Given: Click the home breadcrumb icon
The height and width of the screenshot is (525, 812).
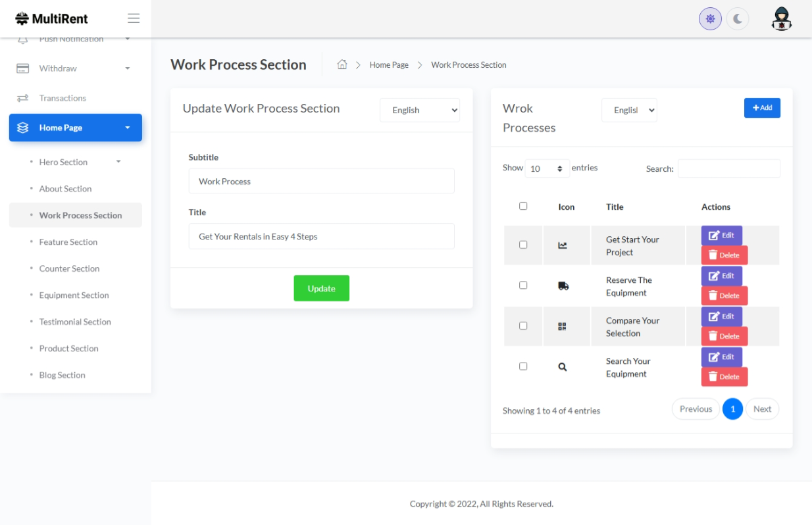Looking at the screenshot, I should (x=342, y=64).
